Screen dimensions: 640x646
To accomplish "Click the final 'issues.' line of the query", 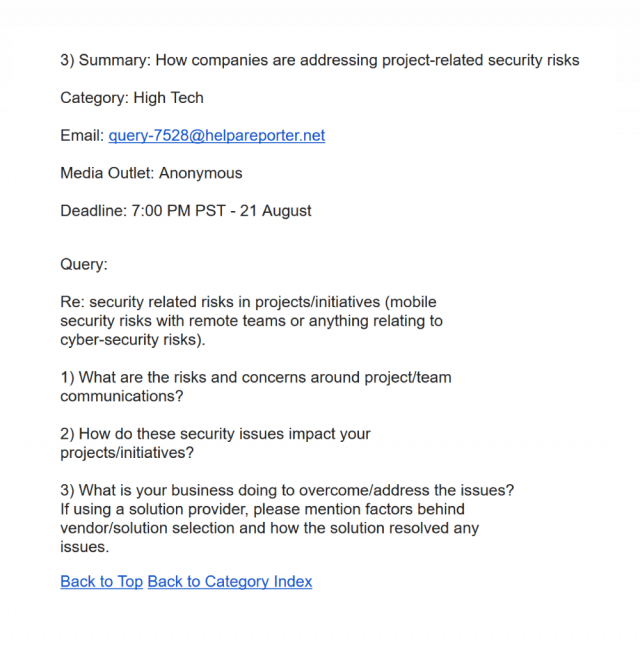I will point(84,547).
